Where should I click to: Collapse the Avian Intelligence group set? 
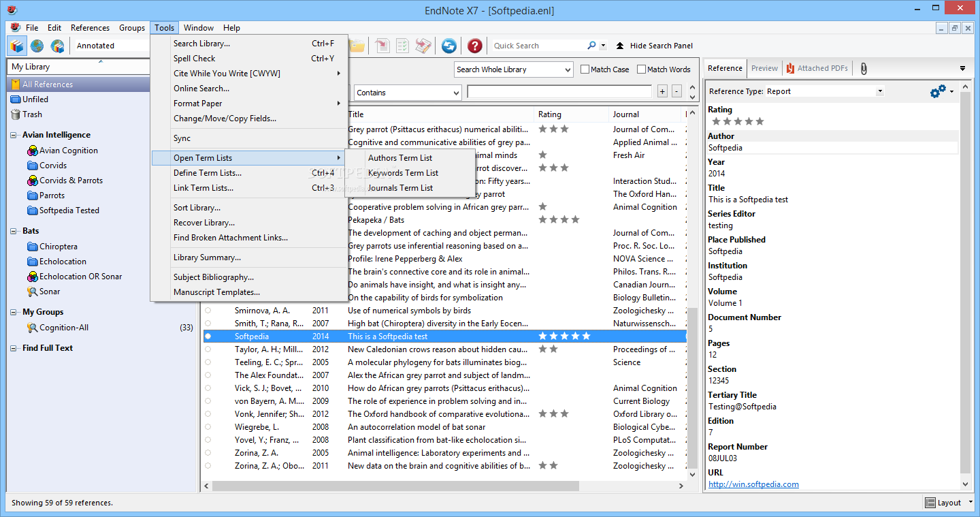pos(15,136)
